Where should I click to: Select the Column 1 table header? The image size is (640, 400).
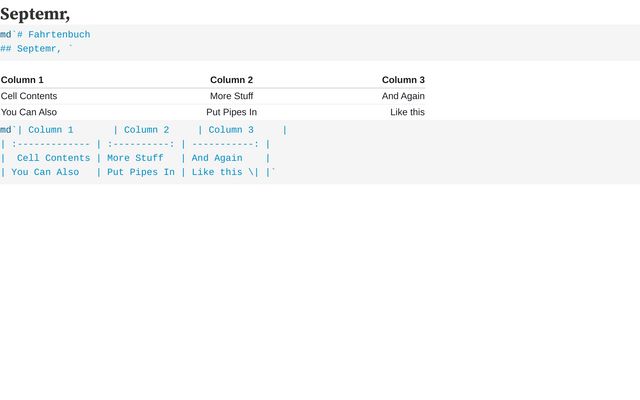click(x=22, y=80)
